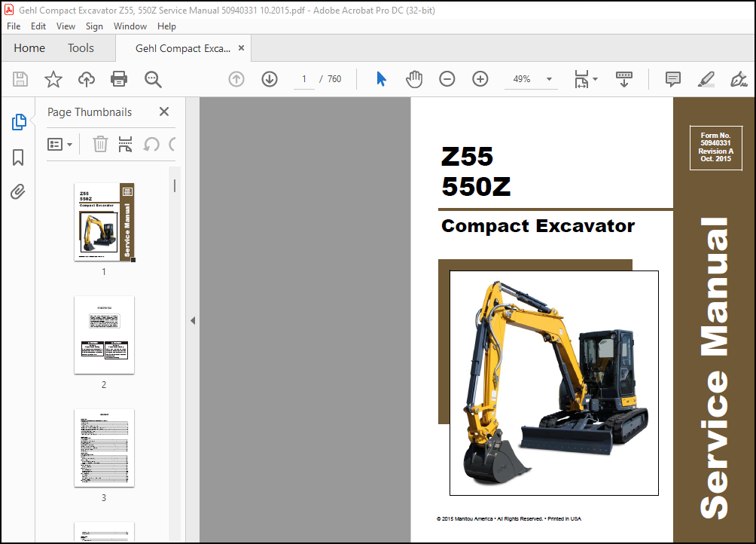
Task: Expand the fit page options dropdown arrow
Action: coord(596,79)
